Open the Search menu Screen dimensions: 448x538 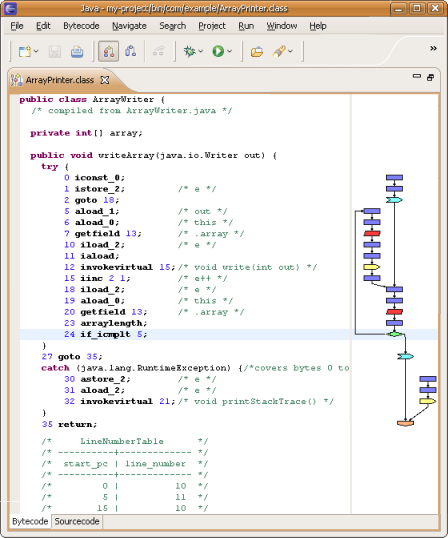173,26
